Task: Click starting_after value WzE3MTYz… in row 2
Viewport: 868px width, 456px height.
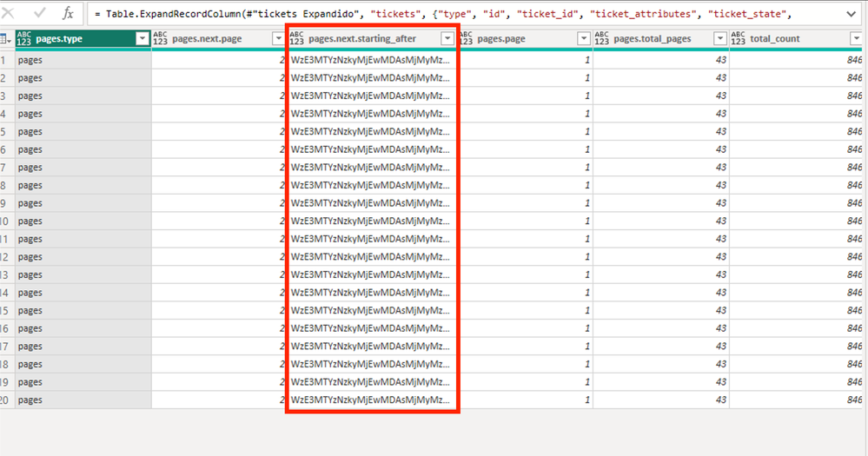Action: [372, 78]
